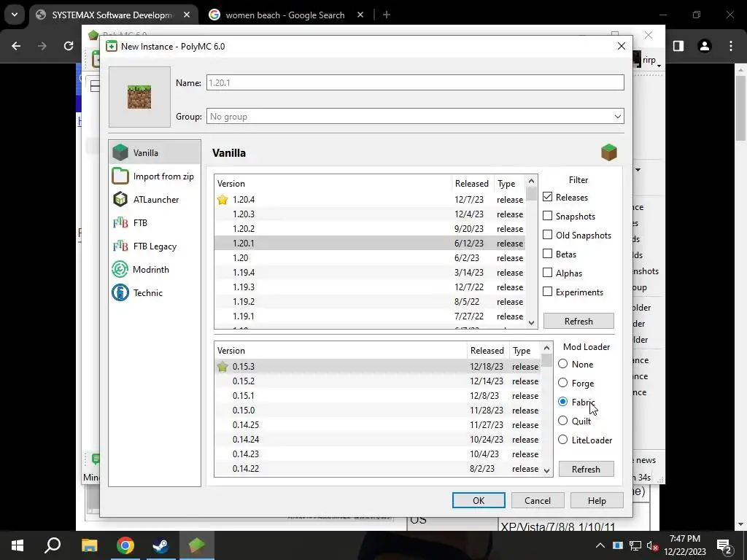Open File Explorer from the taskbar

(89, 545)
